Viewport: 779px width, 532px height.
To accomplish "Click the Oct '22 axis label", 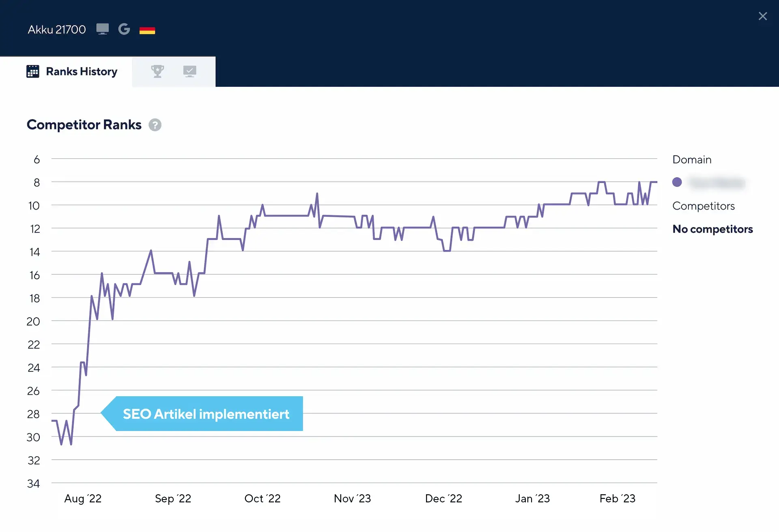I will [263, 499].
